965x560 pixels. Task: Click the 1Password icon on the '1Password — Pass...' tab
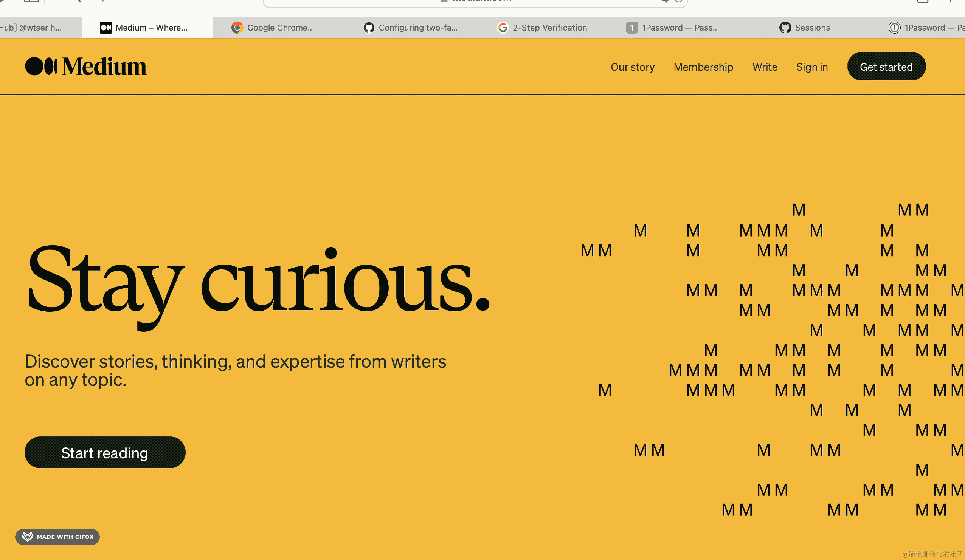click(632, 28)
